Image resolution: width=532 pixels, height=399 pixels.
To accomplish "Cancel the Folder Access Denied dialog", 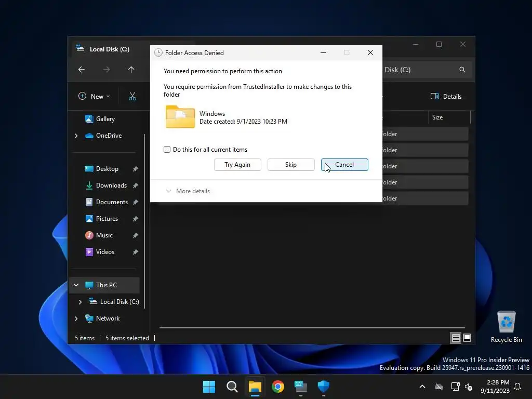I will tap(344, 165).
